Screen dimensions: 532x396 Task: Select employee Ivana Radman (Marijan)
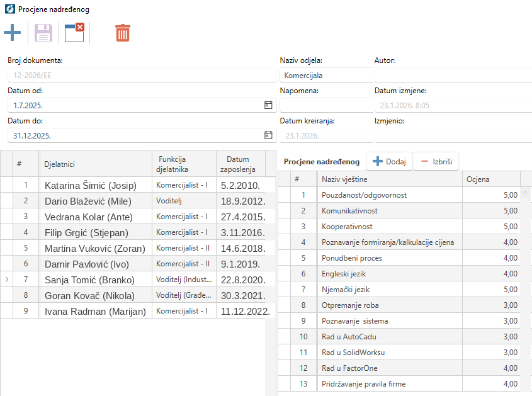click(95, 311)
